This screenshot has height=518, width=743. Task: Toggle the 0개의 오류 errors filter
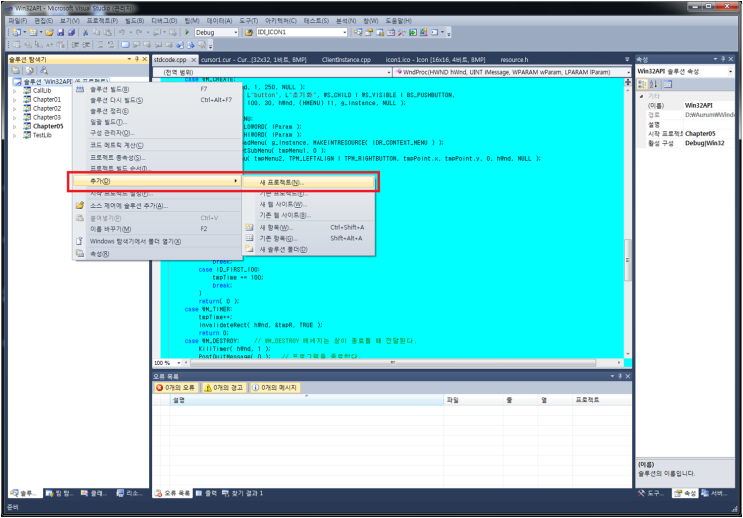click(176, 388)
